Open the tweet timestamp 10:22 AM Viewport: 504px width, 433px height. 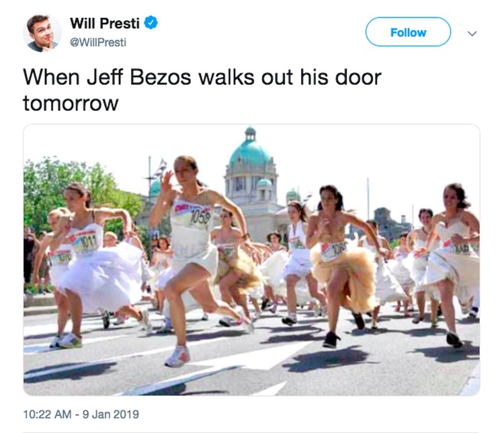tap(47, 414)
